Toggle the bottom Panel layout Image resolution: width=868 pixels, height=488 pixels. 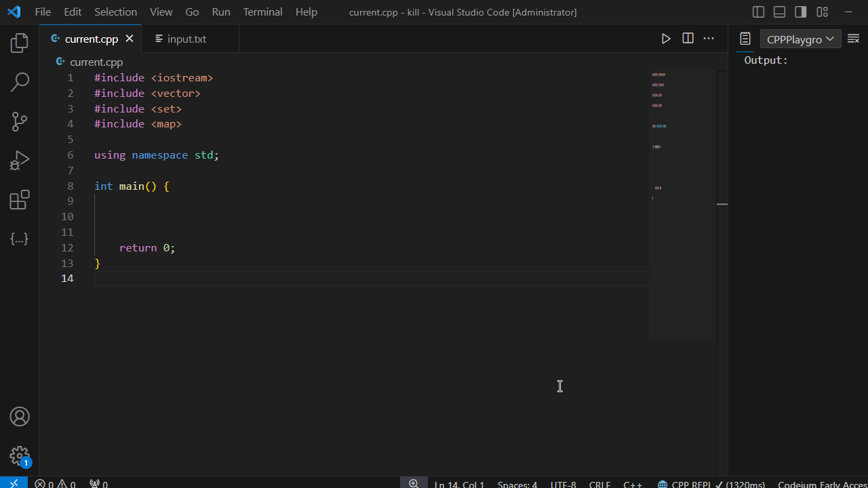click(x=780, y=12)
